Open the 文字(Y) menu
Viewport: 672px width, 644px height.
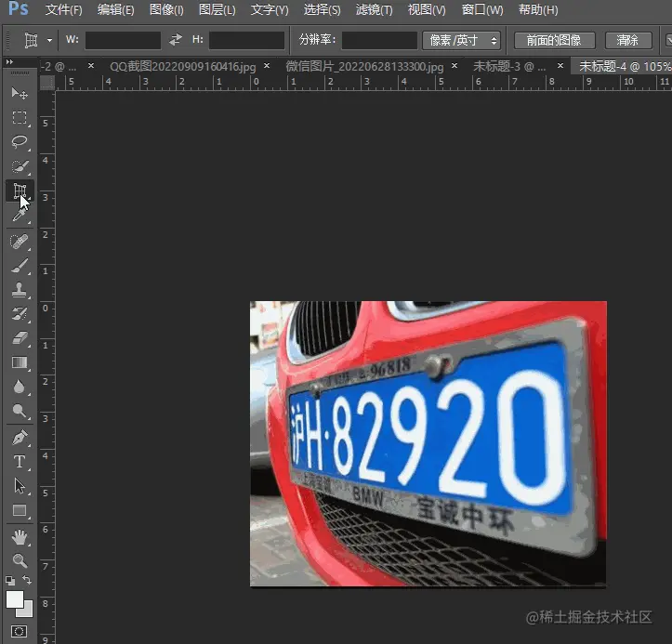point(270,9)
